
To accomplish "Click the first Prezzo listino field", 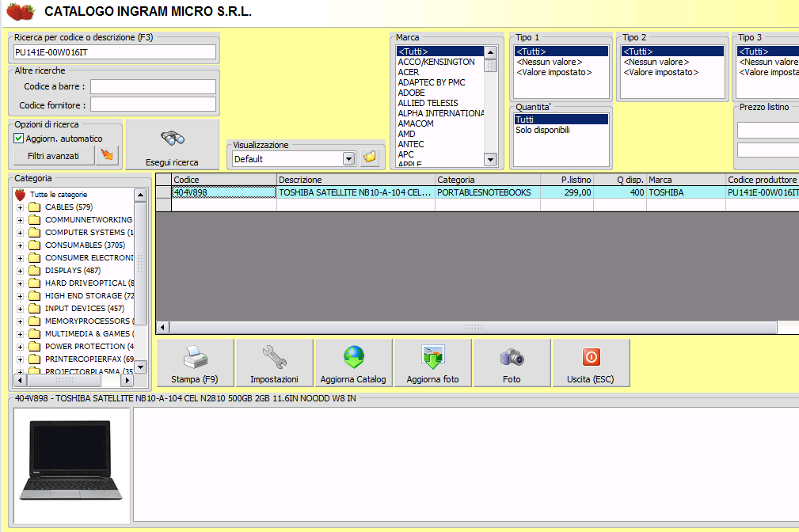I will click(768, 131).
